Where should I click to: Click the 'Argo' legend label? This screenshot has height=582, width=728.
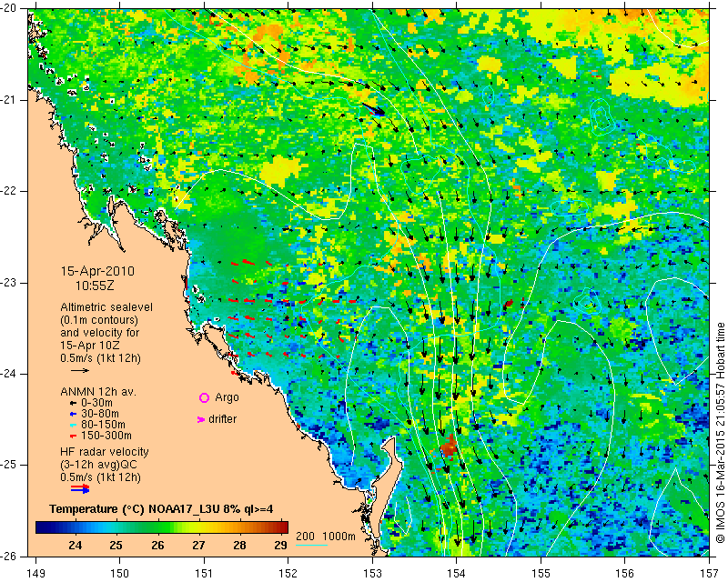click(x=227, y=397)
